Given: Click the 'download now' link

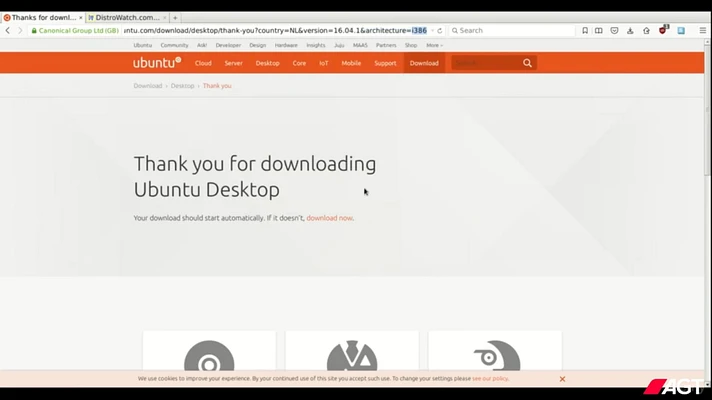Looking at the screenshot, I should 329,218.
